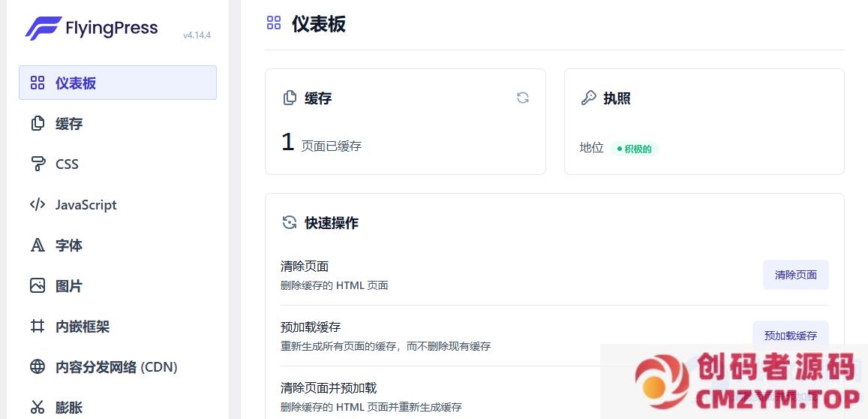Open 内容分发网络 (CDN) settings
Image resolution: width=868 pixels, height=419 pixels.
pos(116,367)
